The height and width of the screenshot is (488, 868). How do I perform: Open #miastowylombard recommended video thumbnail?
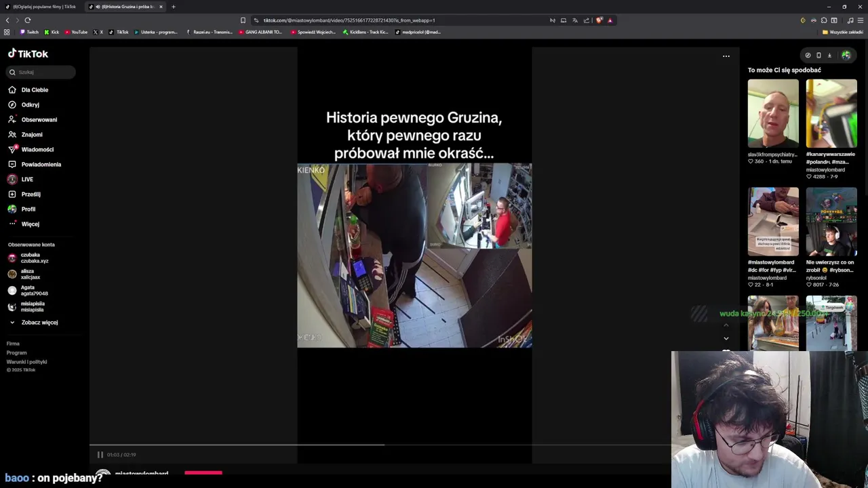coord(773,222)
